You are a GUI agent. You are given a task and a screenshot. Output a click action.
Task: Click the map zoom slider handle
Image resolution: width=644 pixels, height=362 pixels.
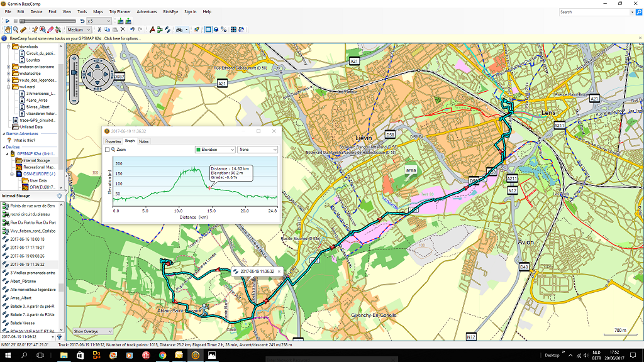pyautogui.click(x=74, y=72)
